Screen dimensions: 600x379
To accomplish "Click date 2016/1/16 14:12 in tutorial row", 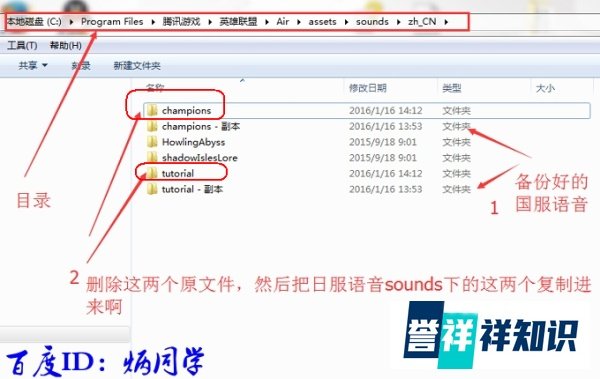I will pyautogui.click(x=385, y=173).
